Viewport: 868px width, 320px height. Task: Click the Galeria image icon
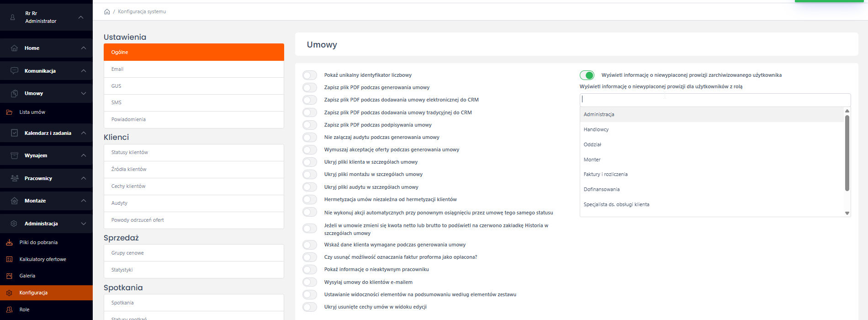pyautogui.click(x=9, y=276)
